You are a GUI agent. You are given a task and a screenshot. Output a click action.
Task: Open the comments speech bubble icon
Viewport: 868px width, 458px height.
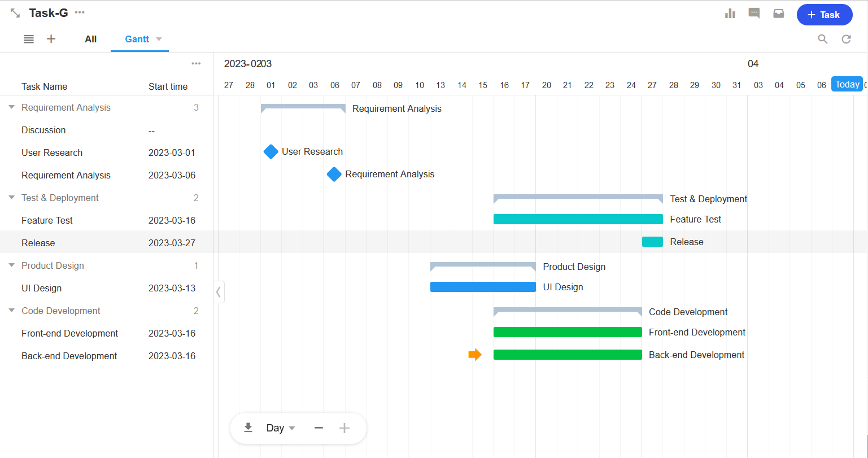[x=754, y=14]
